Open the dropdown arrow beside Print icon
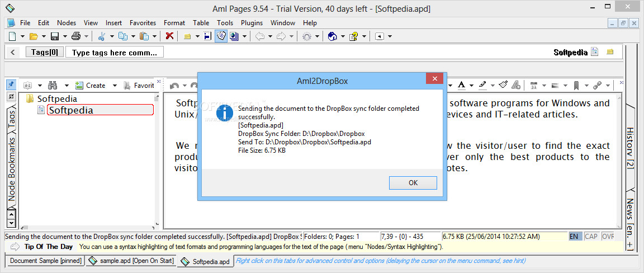This screenshot has width=644, height=273. coord(86,36)
